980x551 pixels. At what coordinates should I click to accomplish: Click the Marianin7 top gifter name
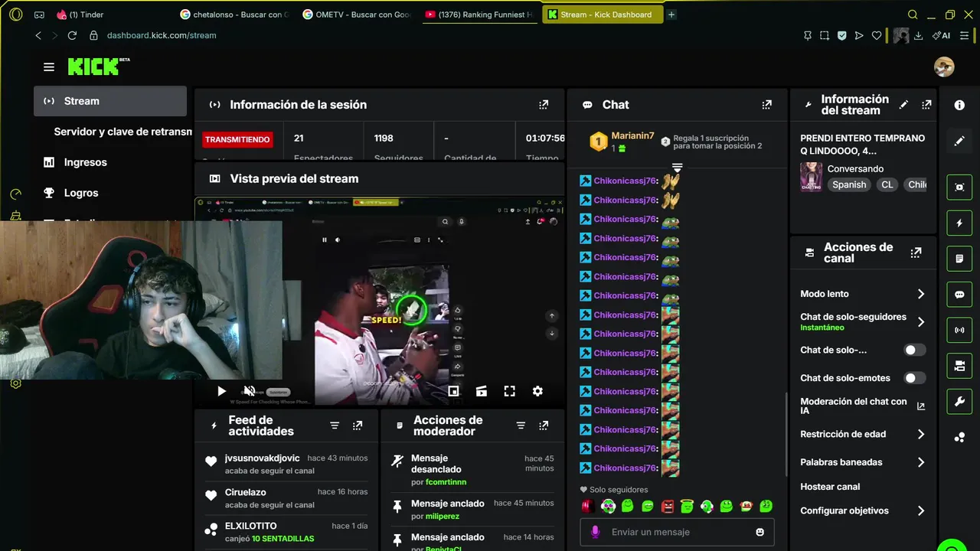click(x=632, y=135)
